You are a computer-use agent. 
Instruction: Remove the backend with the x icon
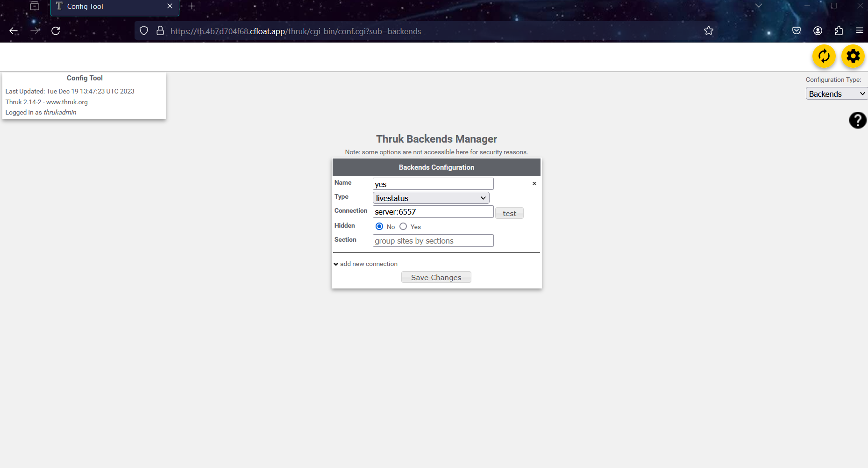(534, 184)
